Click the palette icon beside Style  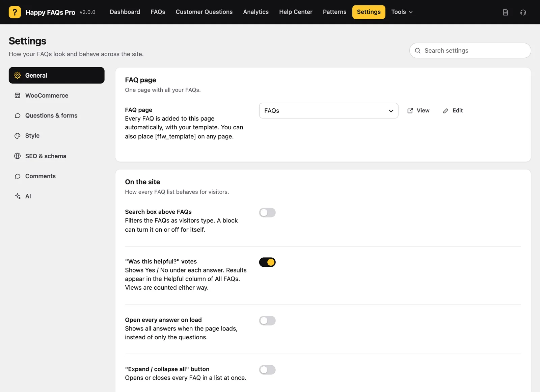tap(18, 136)
